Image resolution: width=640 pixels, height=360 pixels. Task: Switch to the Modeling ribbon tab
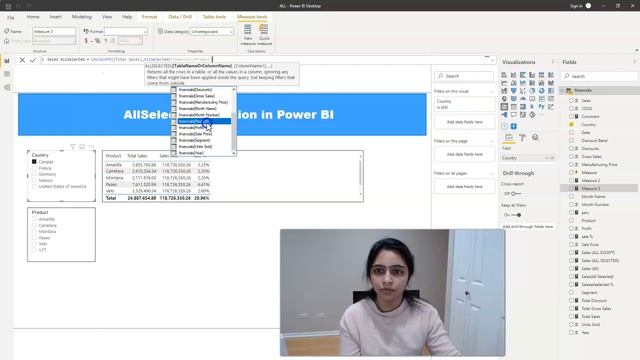(x=82, y=17)
